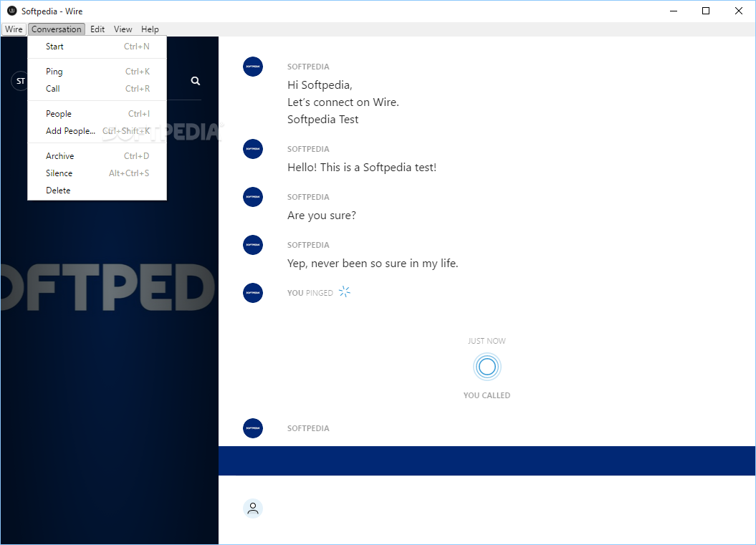Click 'Let's connect on Wire.' text
Screen dimensions: 756x545
coord(343,102)
